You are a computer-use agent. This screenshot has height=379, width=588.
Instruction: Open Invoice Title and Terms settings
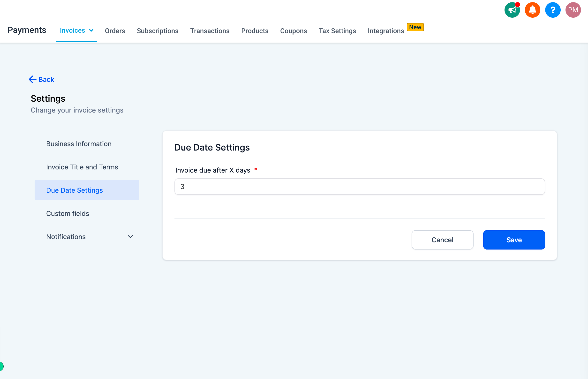(87, 167)
